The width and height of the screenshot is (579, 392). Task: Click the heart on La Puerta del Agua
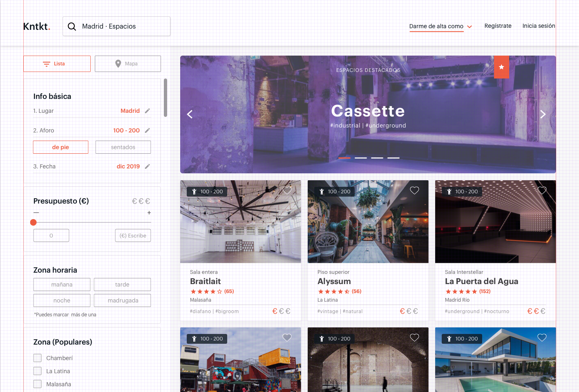click(x=542, y=190)
